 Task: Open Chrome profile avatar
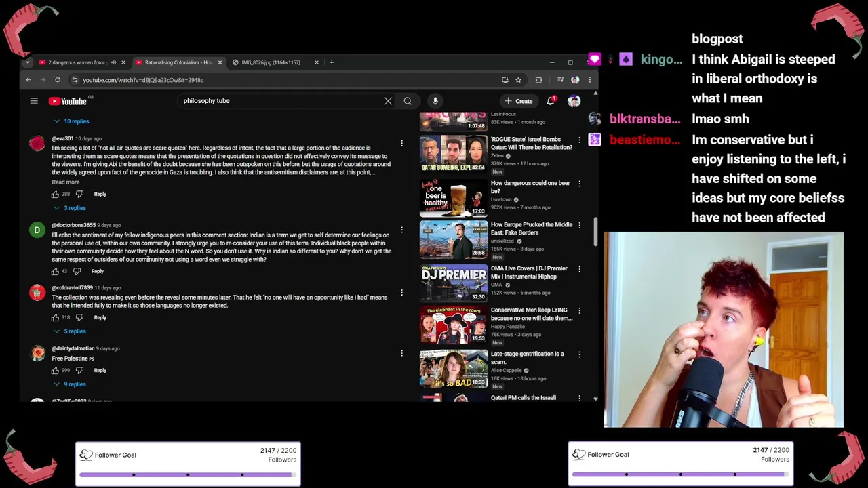coord(575,80)
